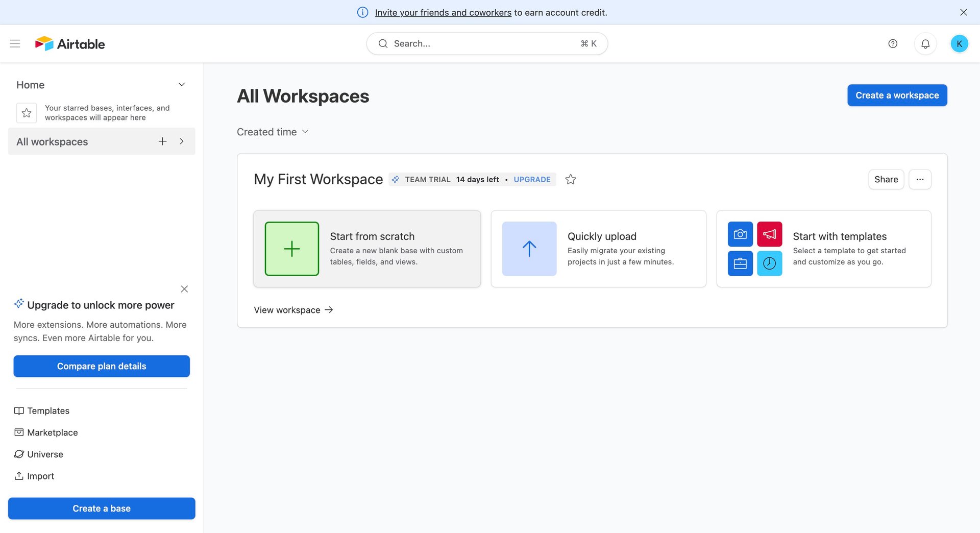The image size is (980, 533).
Task: Click the sparkle icon beside Upgrade heading
Action: (19, 304)
